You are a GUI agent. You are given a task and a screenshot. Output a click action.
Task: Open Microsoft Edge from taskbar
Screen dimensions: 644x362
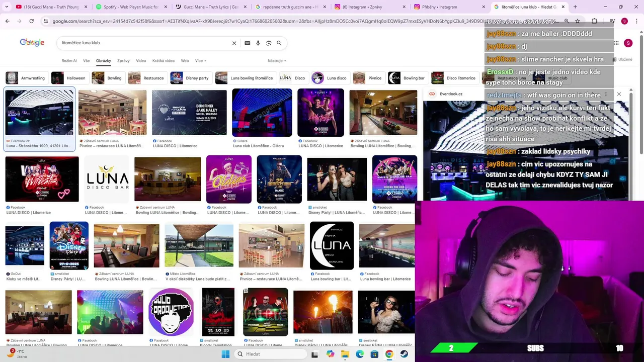(360, 354)
